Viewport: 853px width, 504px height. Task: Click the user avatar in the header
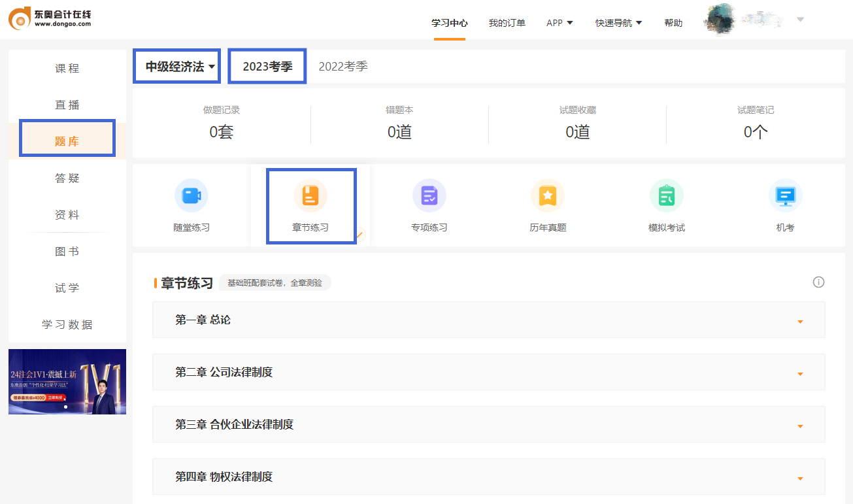coord(719,20)
